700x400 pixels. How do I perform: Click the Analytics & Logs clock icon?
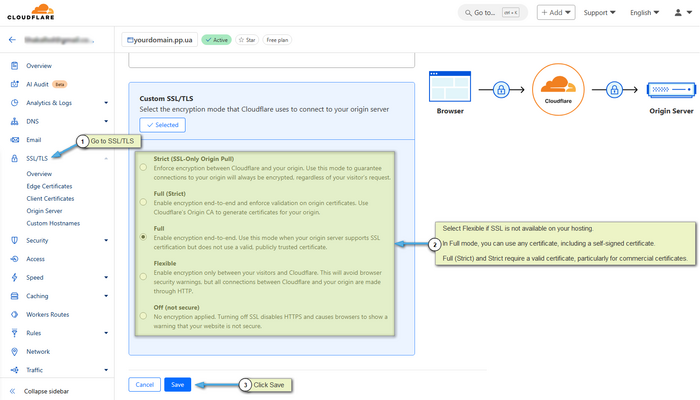tap(14, 103)
